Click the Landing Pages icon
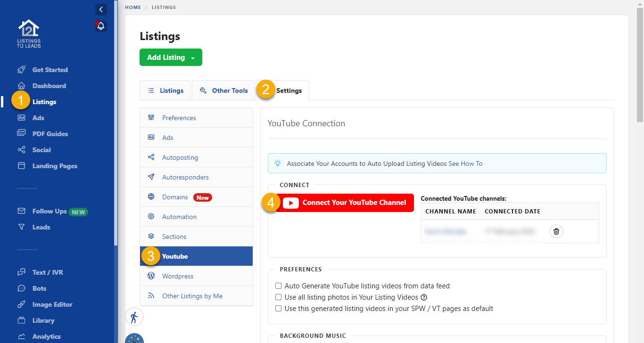Screen dimensions: 644x343 click(21, 166)
